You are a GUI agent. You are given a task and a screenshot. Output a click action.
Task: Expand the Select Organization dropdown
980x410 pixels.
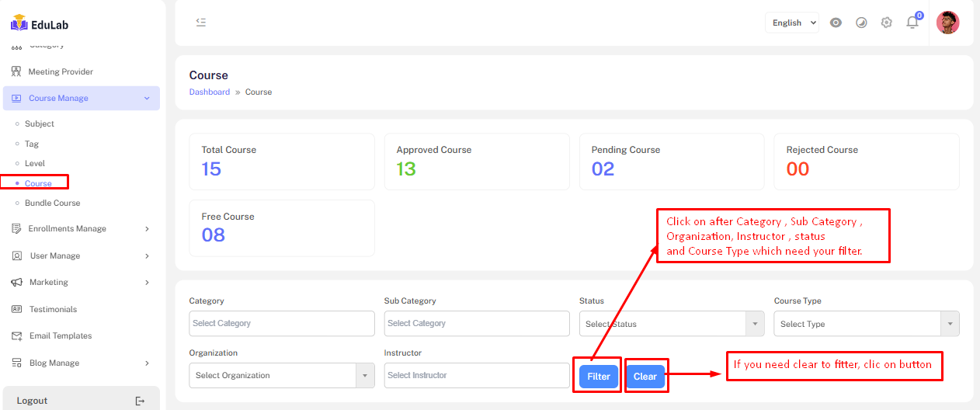281,375
